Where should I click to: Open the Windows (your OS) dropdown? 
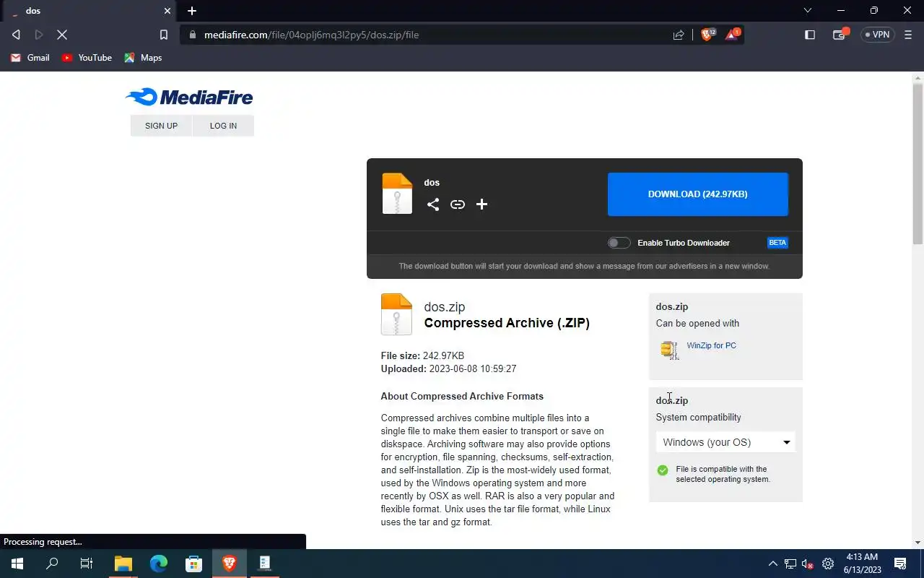click(x=725, y=442)
